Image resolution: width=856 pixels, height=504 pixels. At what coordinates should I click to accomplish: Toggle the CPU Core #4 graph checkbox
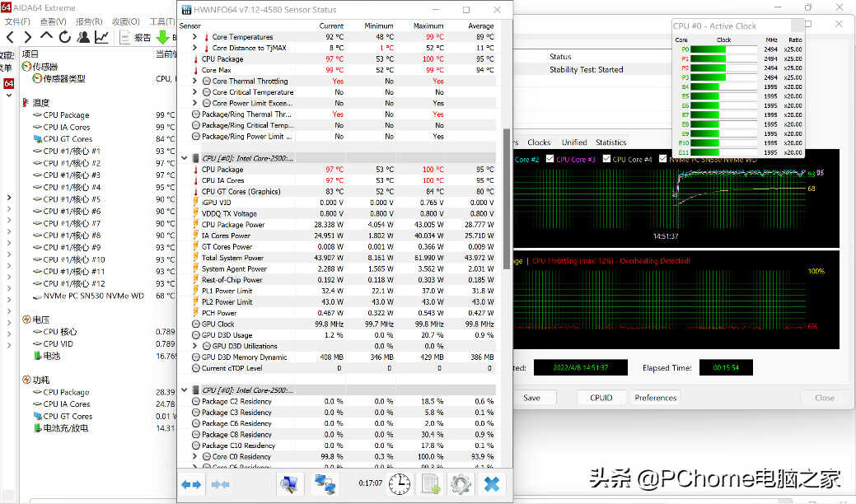[x=606, y=159]
